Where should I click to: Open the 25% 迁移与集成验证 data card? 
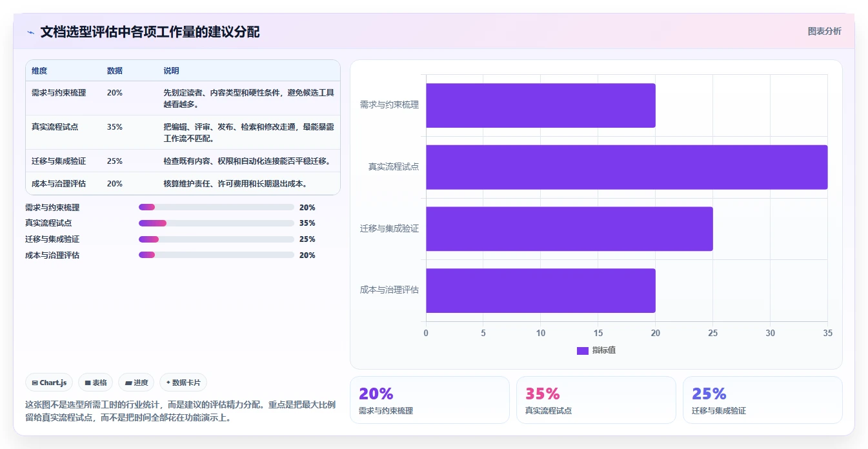click(763, 400)
